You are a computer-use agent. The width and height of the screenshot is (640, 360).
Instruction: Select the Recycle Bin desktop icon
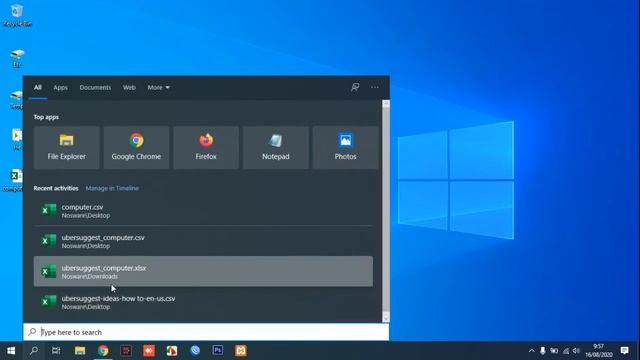(x=17, y=15)
